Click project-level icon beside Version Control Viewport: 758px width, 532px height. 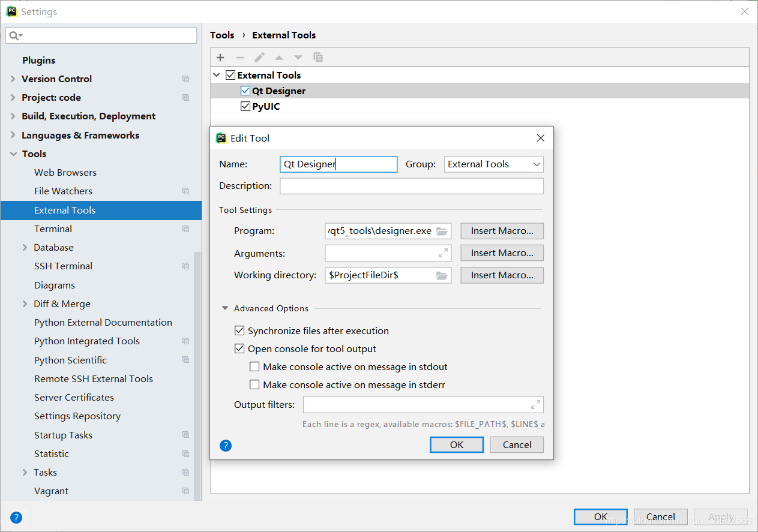point(185,79)
